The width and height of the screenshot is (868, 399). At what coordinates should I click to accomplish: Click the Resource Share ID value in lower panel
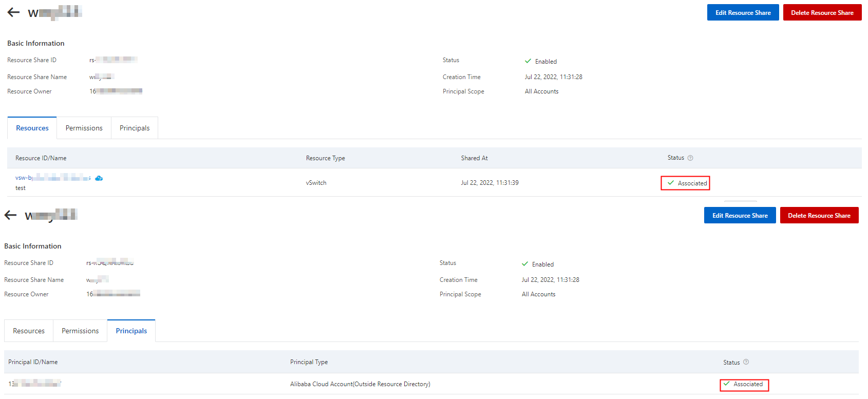(110, 262)
